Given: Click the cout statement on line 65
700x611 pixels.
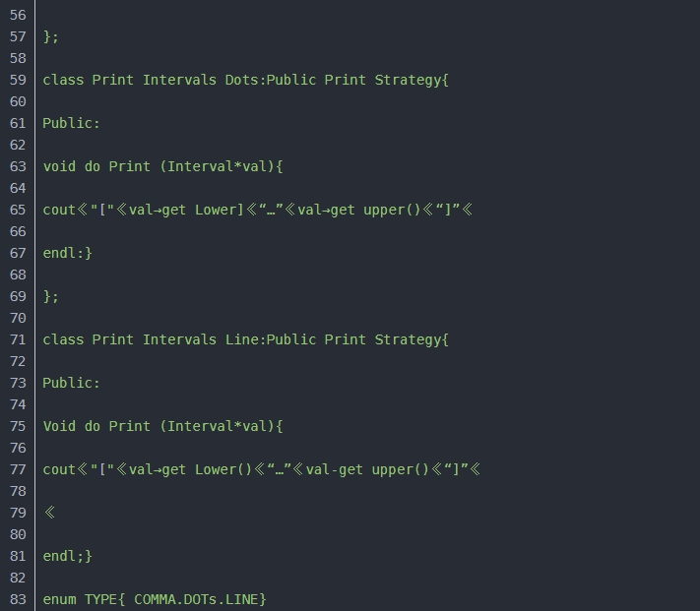Looking at the screenshot, I should [x=257, y=210].
